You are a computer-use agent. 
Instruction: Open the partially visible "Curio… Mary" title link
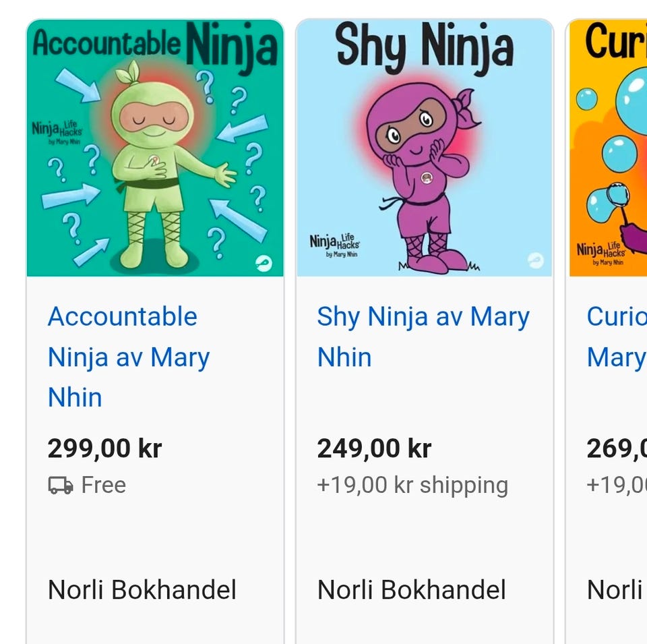[616, 336]
